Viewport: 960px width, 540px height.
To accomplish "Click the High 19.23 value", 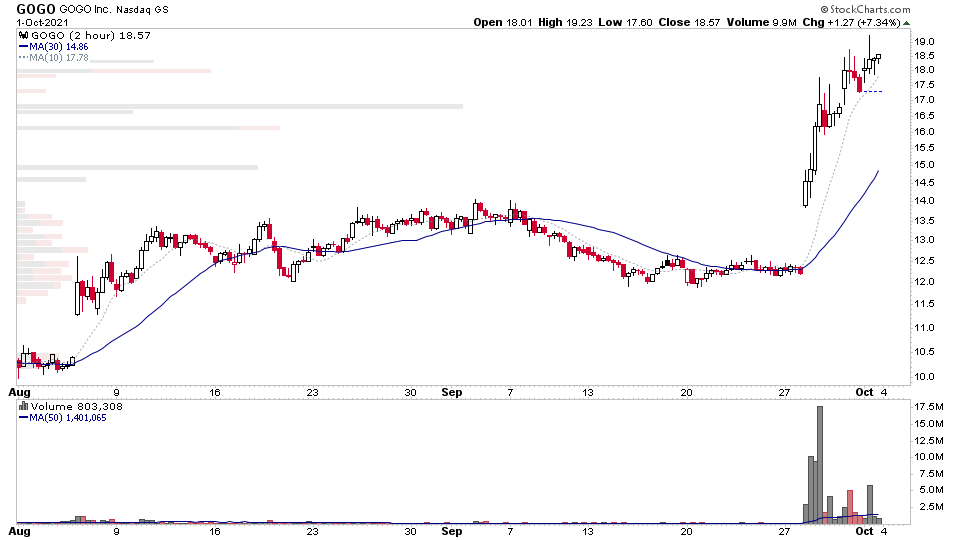I will [565, 22].
